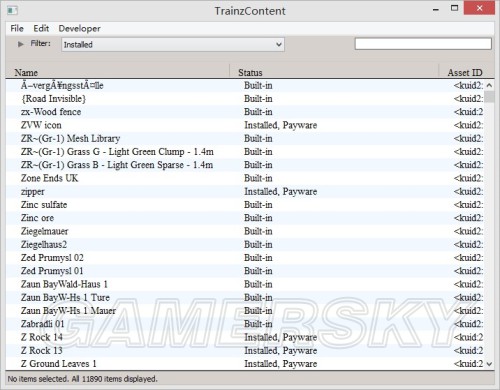Sort list by Asset ID column header

coord(466,72)
